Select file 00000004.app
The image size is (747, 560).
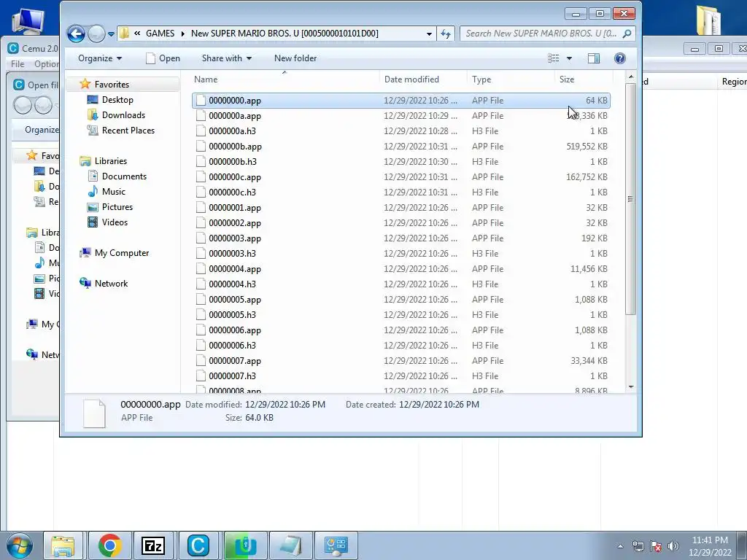(x=401, y=268)
